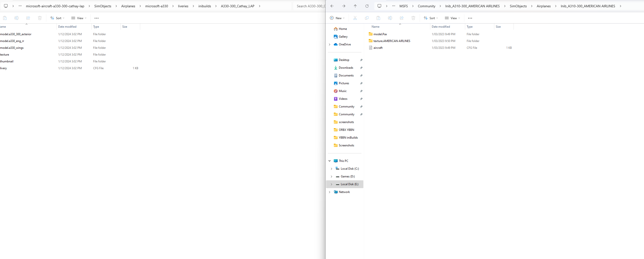Expand Games (D:) in the navigation pane
This screenshot has width=644, height=259.
pyautogui.click(x=332, y=176)
